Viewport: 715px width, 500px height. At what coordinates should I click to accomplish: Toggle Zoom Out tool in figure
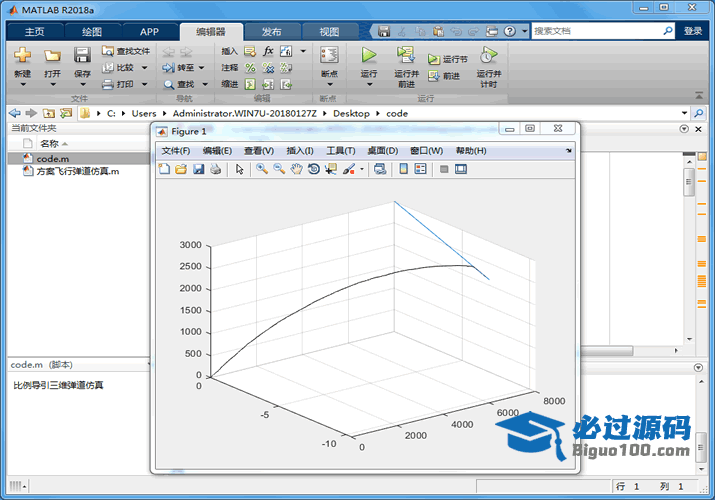[x=279, y=169]
